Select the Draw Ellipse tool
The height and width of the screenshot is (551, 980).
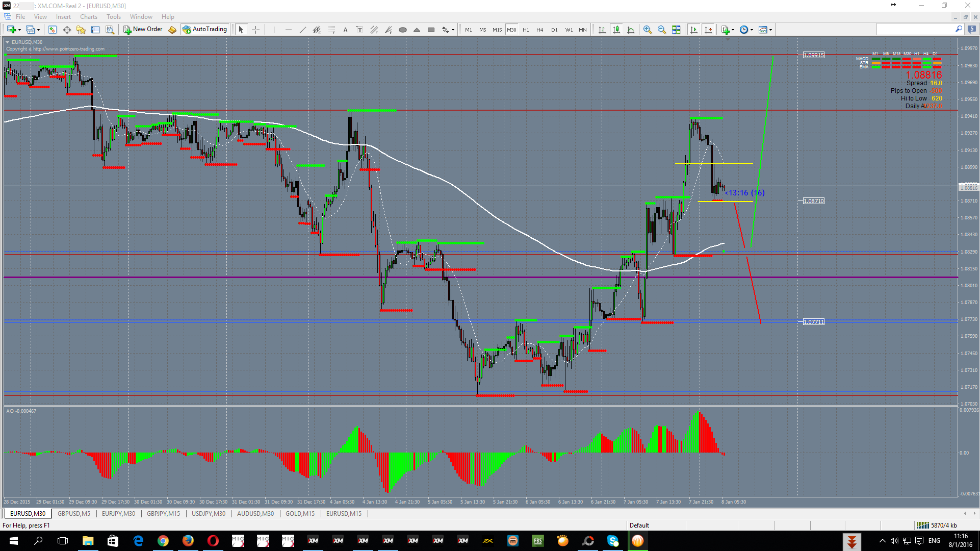402,30
